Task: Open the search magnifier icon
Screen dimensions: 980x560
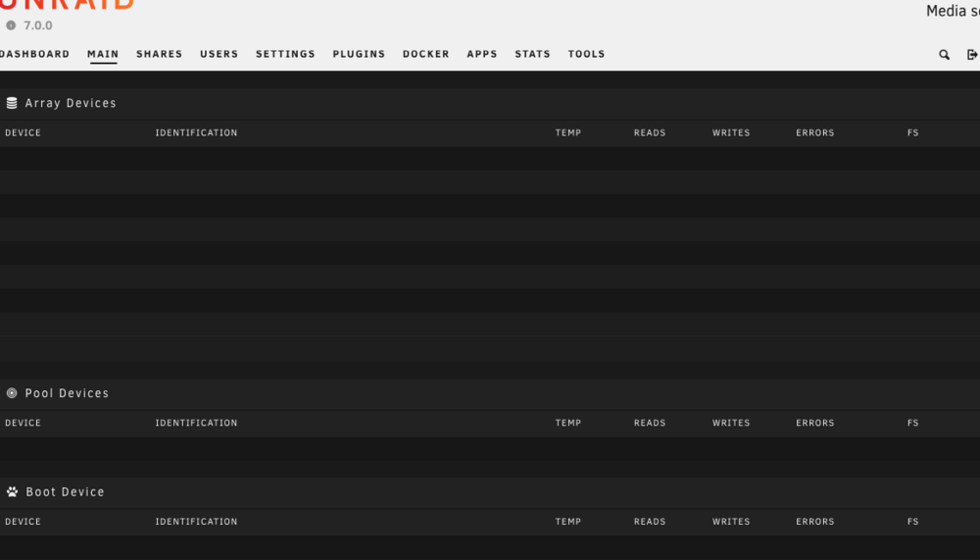Action: tap(945, 55)
